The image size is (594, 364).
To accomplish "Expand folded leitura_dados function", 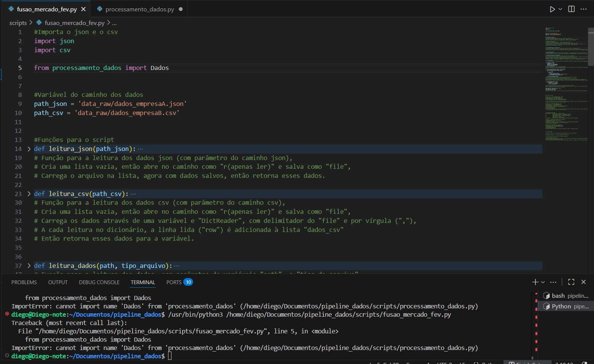I will point(29,266).
